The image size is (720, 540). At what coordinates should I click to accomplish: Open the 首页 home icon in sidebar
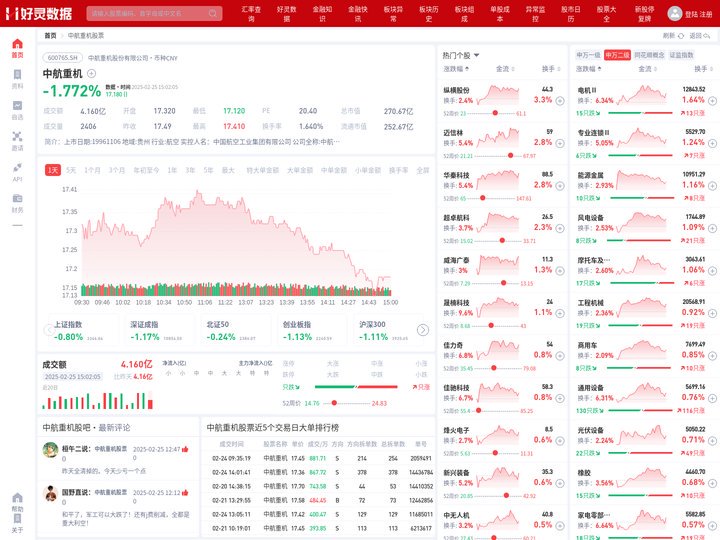(17, 48)
